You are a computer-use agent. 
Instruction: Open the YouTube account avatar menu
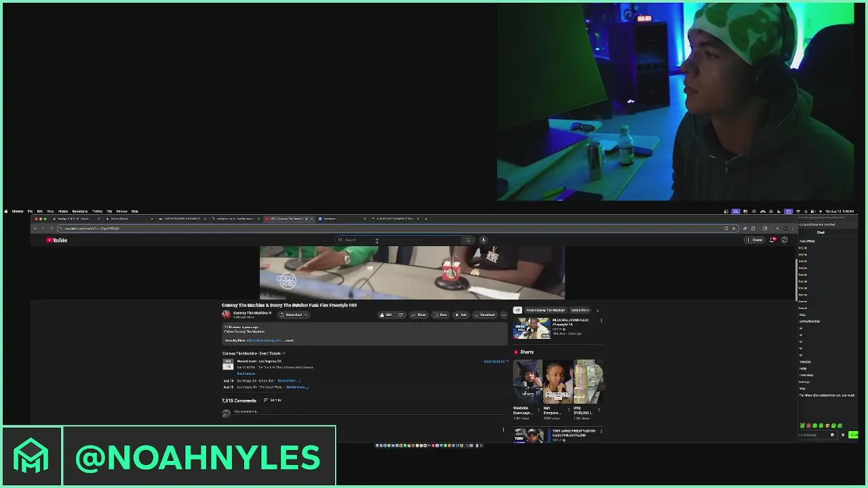785,240
